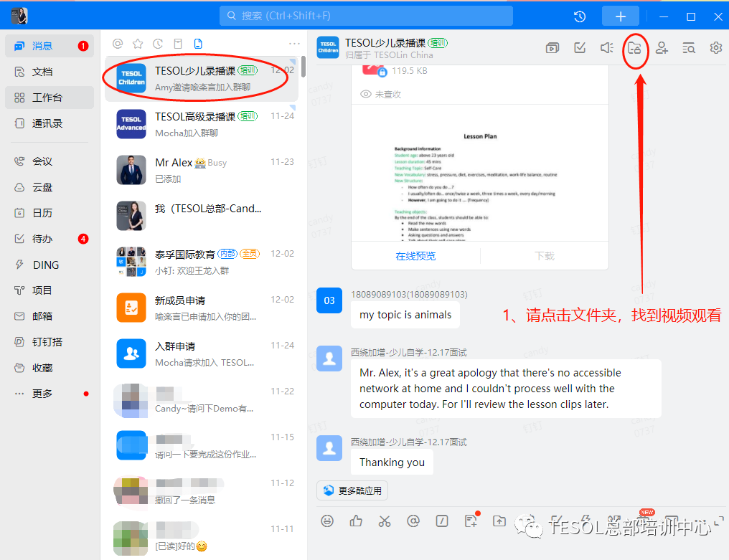Image resolution: width=729 pixels, height=560 pixels.
Task: Open the circled group files folder icon
Action: tap(636, 47)
